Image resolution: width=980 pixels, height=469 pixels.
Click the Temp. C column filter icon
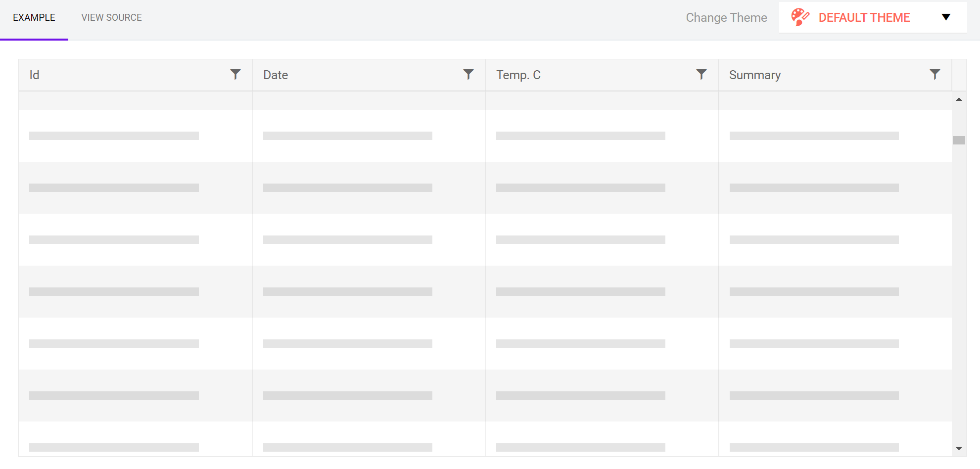701,74
